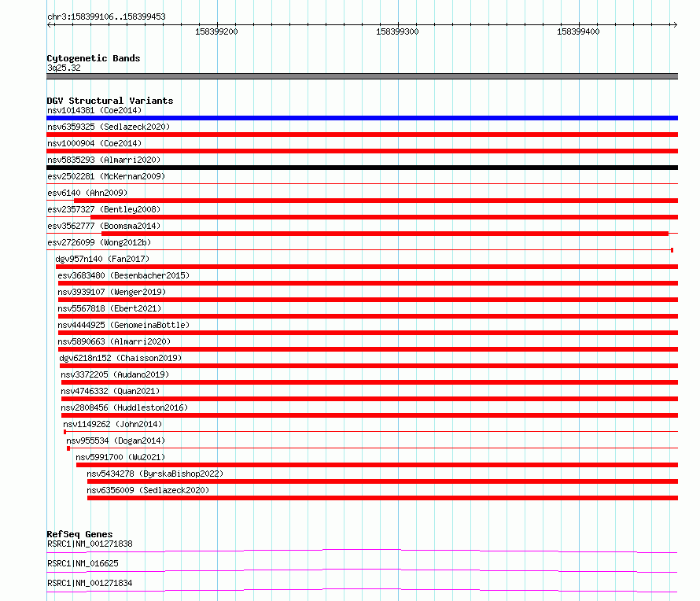Click nsv5890663 (Almarri2020) label
This screenshot has width=700, height=601.
(114, 341)
